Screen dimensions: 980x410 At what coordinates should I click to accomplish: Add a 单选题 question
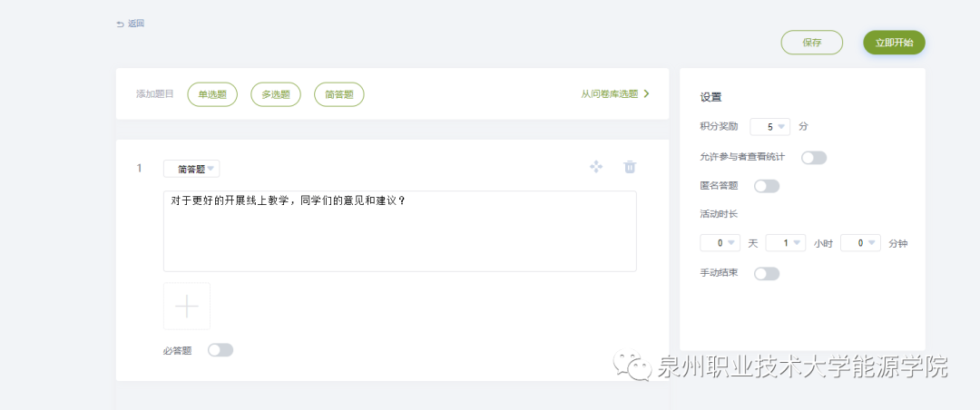212,94
